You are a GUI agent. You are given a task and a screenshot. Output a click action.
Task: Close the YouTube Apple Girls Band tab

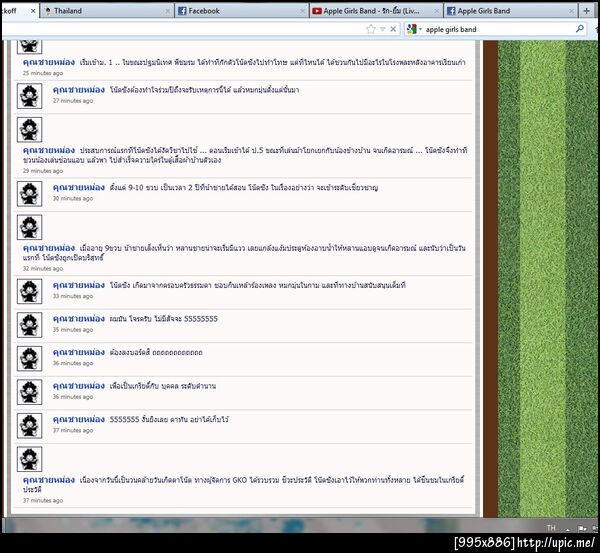point(437,11)
